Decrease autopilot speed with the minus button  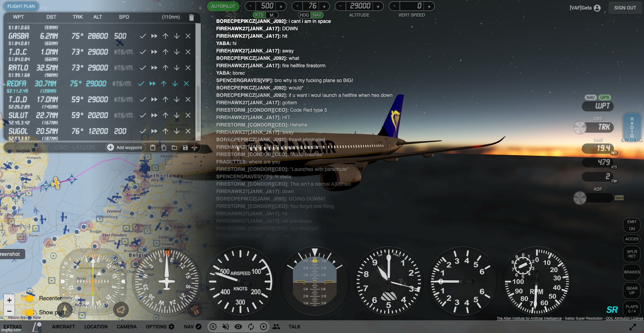[x=250, y=6]
